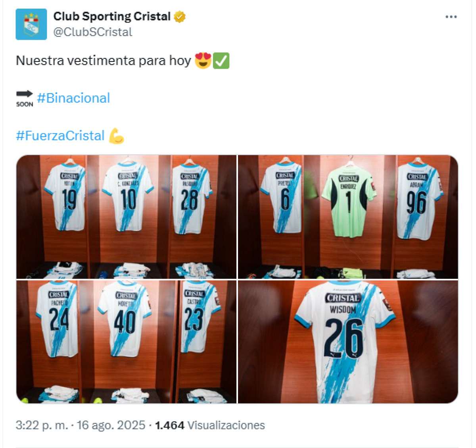
Task: Click the SOON arrow emoji
Action: click(x=24, y=98)
